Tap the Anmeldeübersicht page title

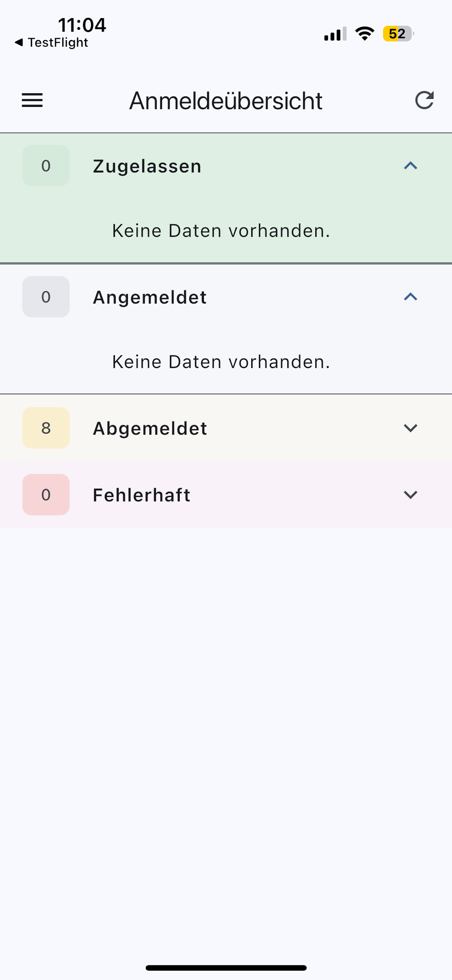click(226, 101)
